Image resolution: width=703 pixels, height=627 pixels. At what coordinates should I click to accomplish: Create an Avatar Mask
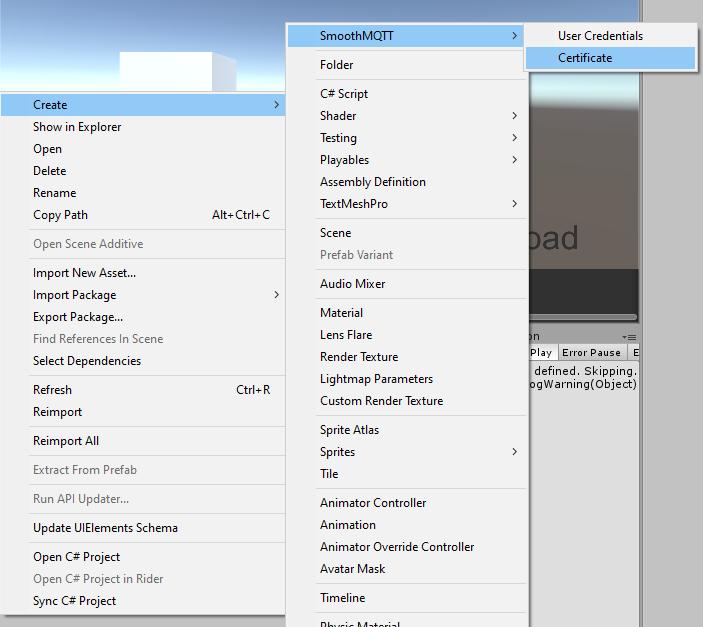click(x=406, y=569)
